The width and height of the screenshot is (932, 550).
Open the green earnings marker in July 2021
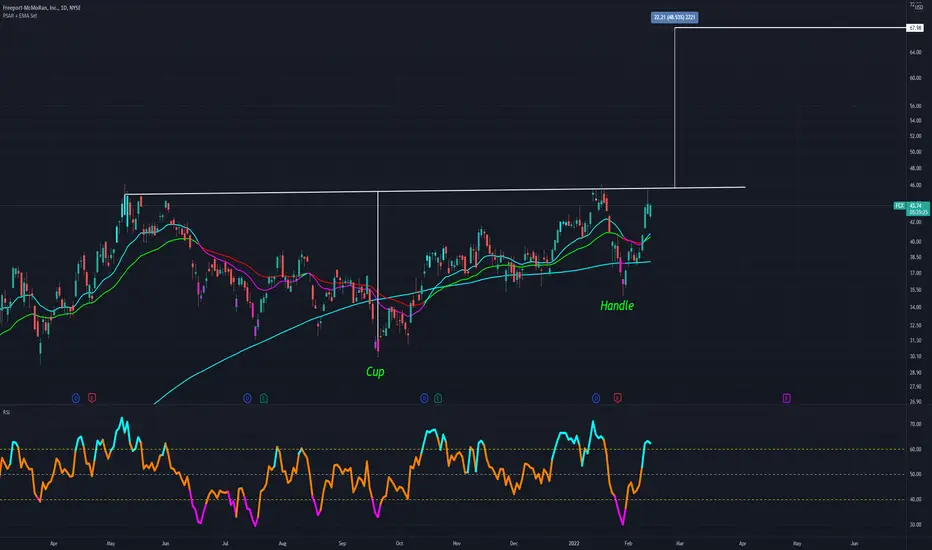[x=264, y=398]
